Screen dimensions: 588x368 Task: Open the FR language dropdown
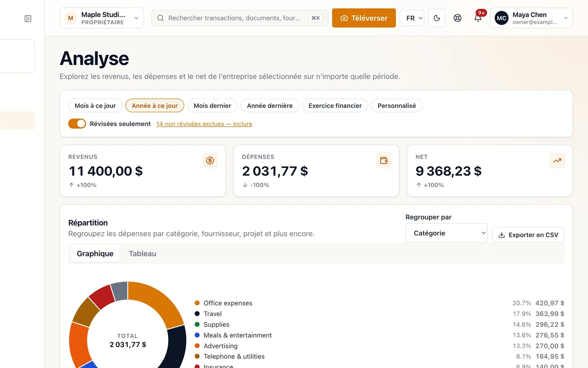point(412,18)
